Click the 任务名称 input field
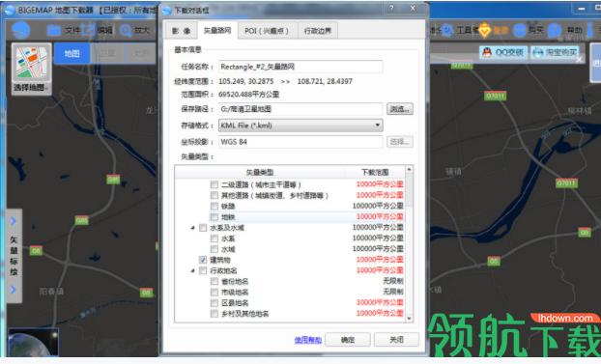 tap(300, 67)
